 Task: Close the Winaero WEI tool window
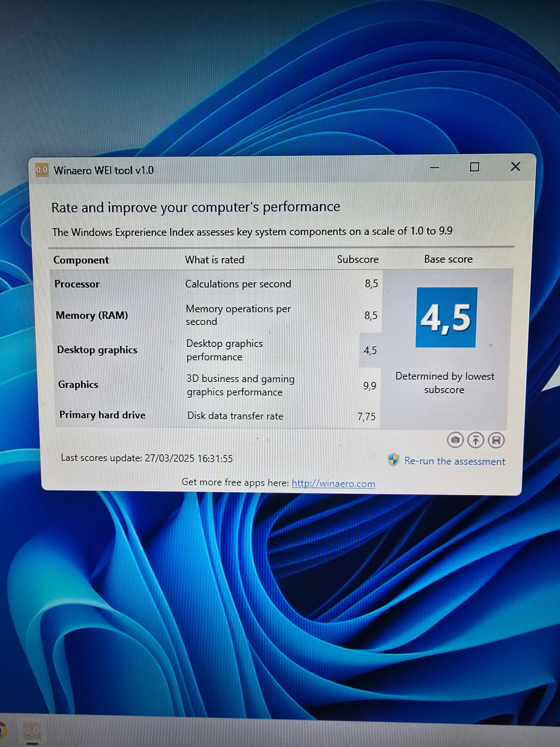(x=515, y=166)
